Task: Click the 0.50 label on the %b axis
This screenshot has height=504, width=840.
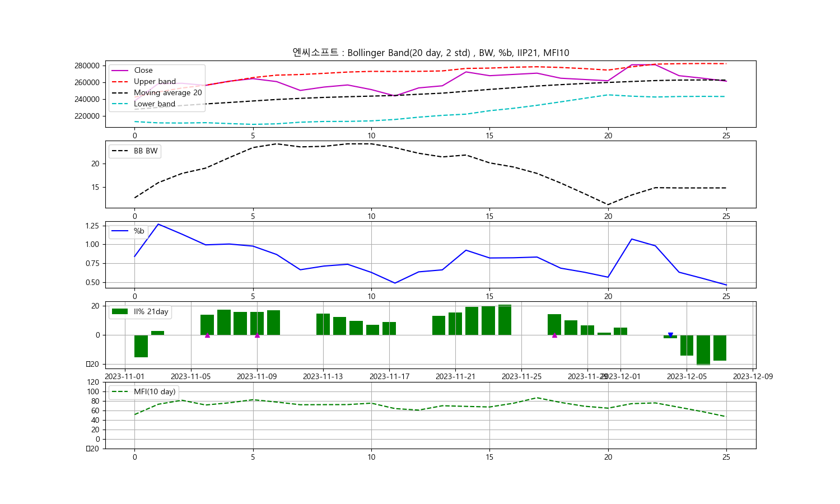Action: 92,282
